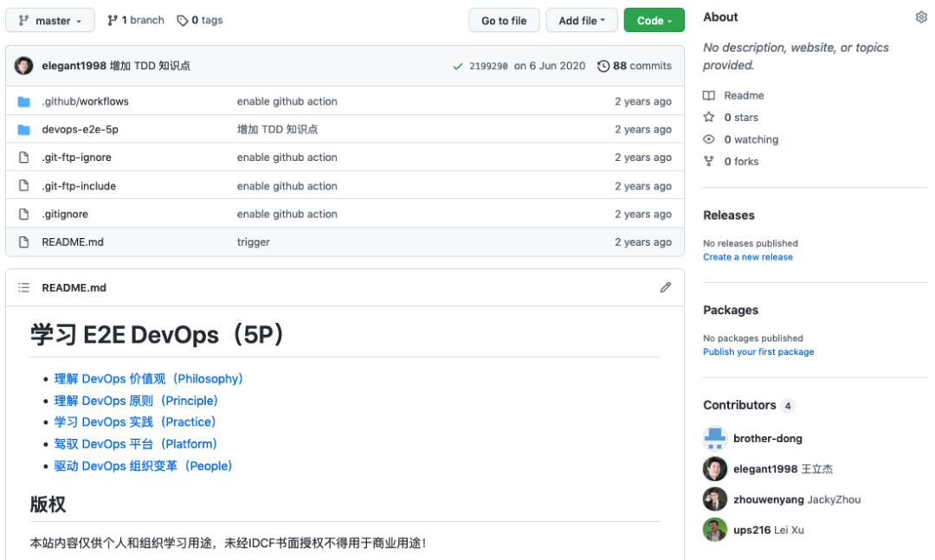Open the About settings gear icon
Screen dimensions: 935x560
pyautogui.click(x=921, y=17)
